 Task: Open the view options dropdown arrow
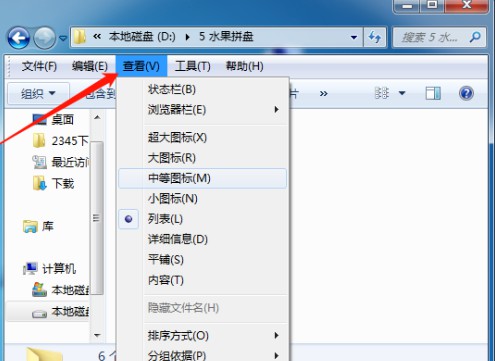(402, 93)
